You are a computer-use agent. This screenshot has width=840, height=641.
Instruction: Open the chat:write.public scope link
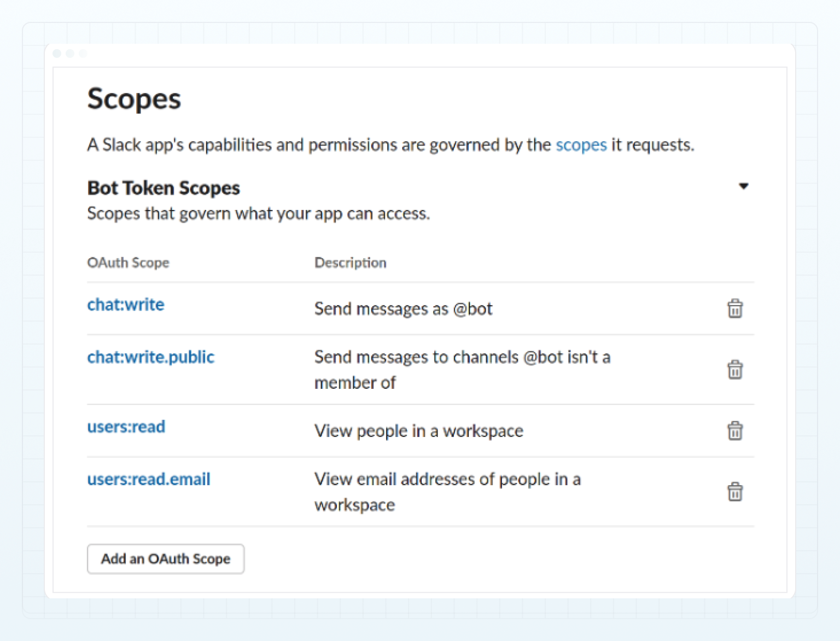[151, 357]
